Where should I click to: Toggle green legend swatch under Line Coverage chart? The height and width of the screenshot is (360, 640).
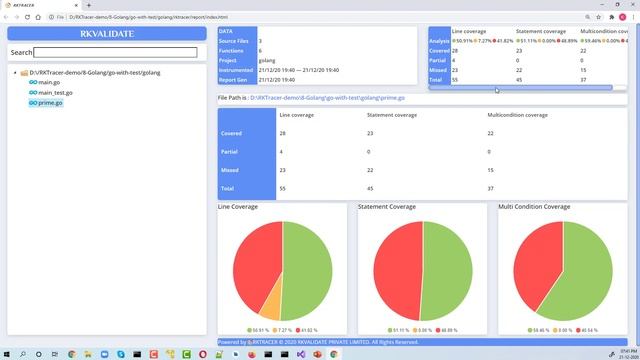click(x=249, y=330)
